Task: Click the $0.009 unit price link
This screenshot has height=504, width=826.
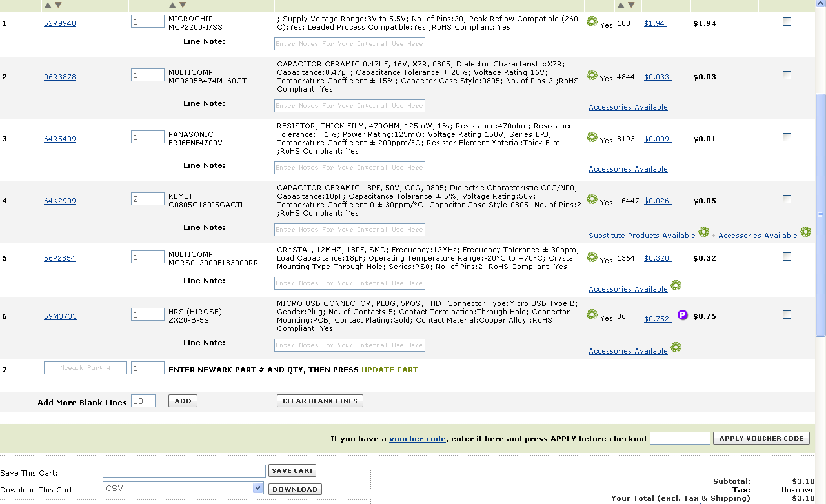Action: [x=658, y=139]
